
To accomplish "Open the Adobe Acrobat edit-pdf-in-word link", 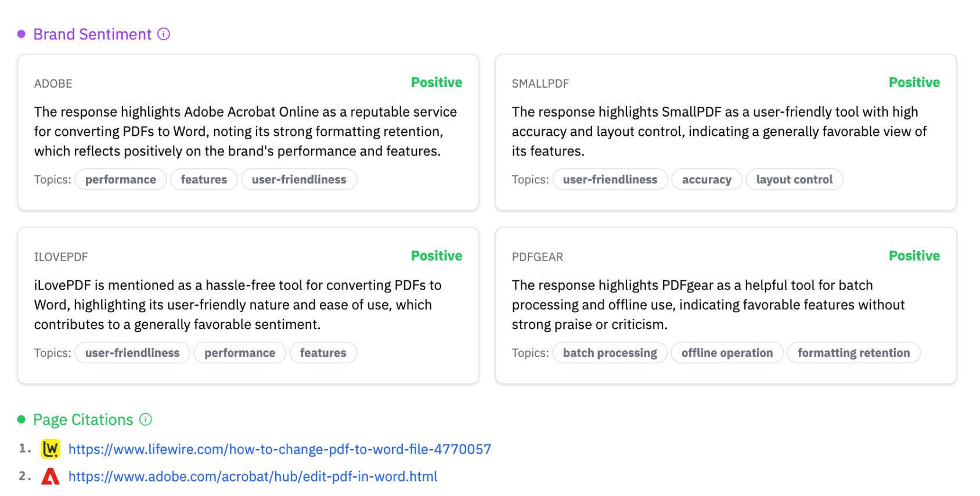I will point(253,476).
